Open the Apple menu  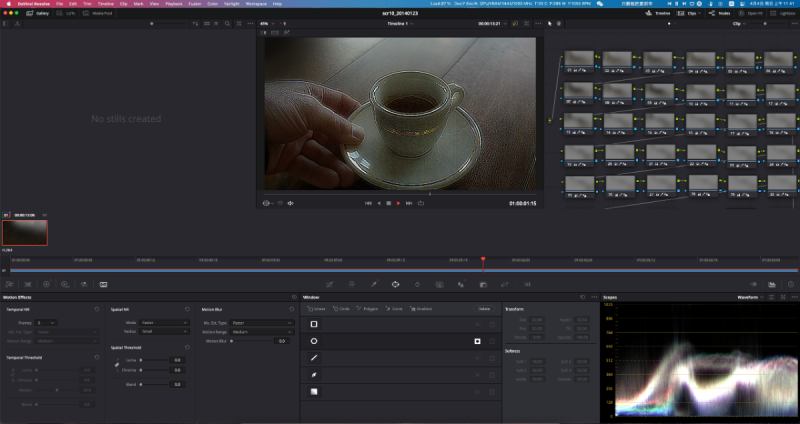(x=9, y=4)
